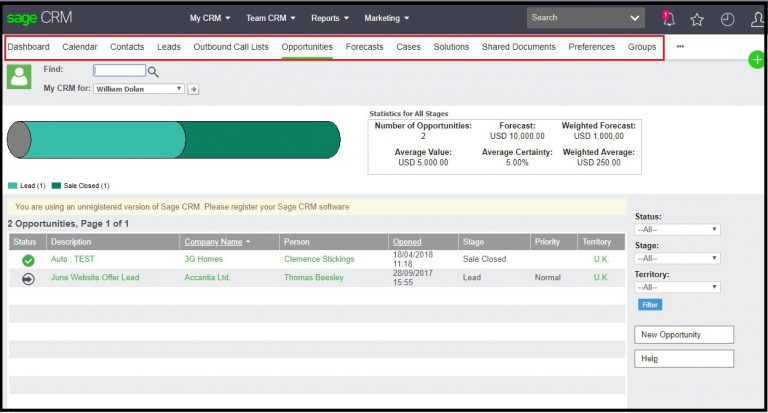Open the My CRM for user dropdown

point(139,89)
